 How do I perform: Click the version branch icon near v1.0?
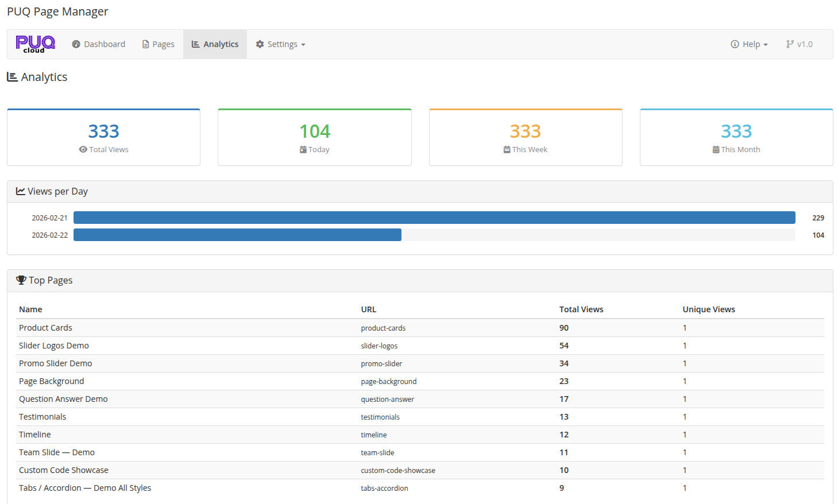(x=790, y=44)
